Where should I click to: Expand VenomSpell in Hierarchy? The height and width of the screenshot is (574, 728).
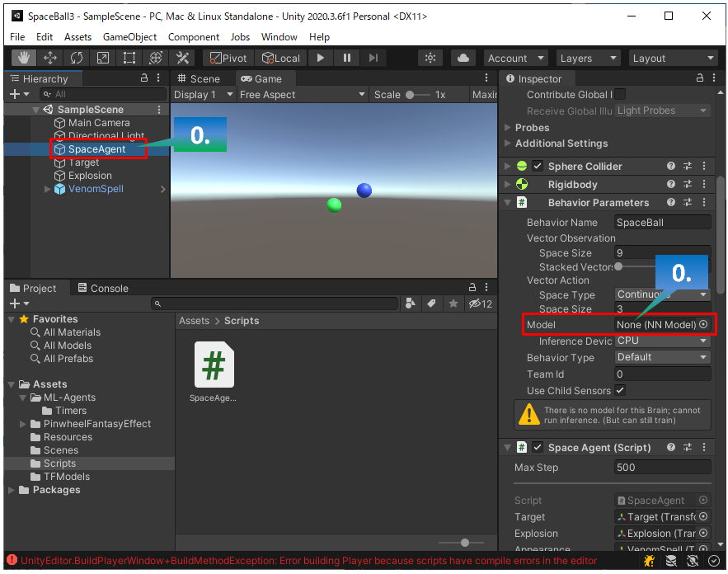pos(47,189)
